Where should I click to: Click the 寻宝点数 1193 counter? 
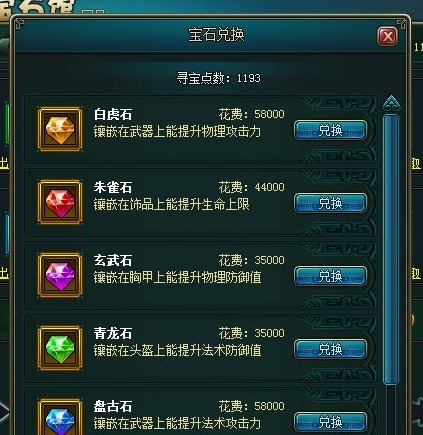click(218, 78)
